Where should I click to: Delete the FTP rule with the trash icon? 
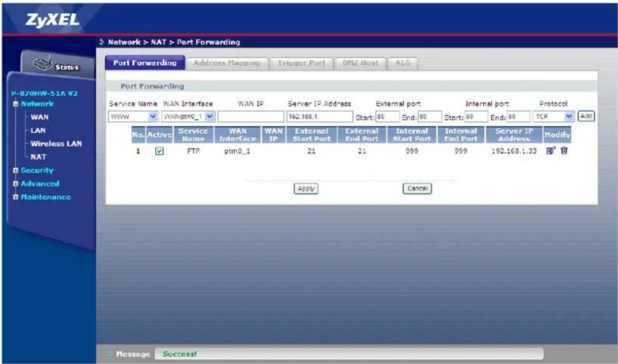pos(565,150)
